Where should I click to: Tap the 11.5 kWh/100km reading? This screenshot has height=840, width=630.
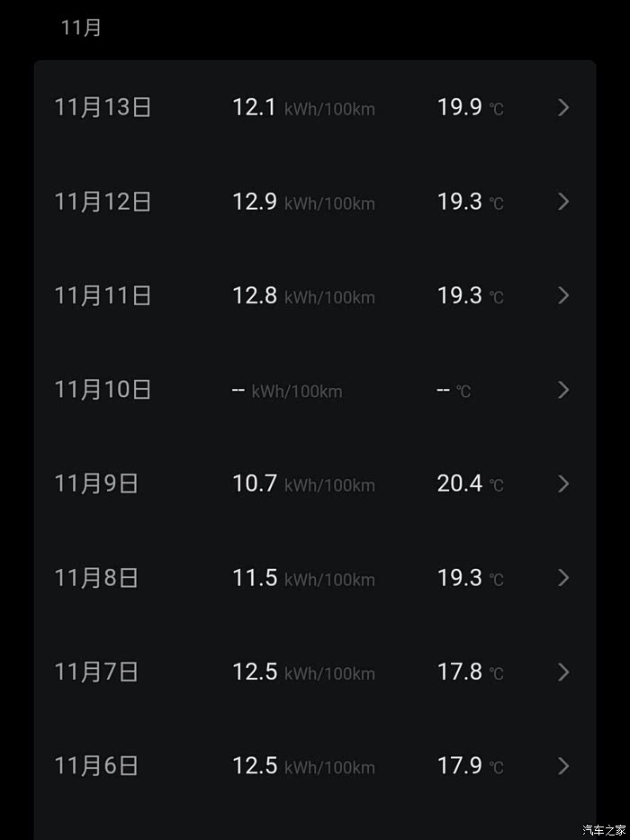(303, 577)
